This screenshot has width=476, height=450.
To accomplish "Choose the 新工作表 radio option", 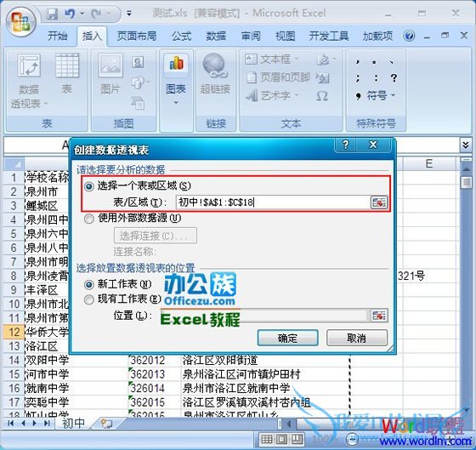I will click(x=89, y=285).
